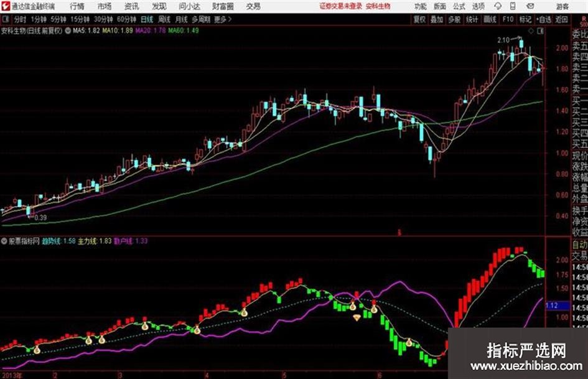Image resolution: width=588 pixels, height=379 pixels.
Task: Click the customer service headset icon
Action: (498, 6)
